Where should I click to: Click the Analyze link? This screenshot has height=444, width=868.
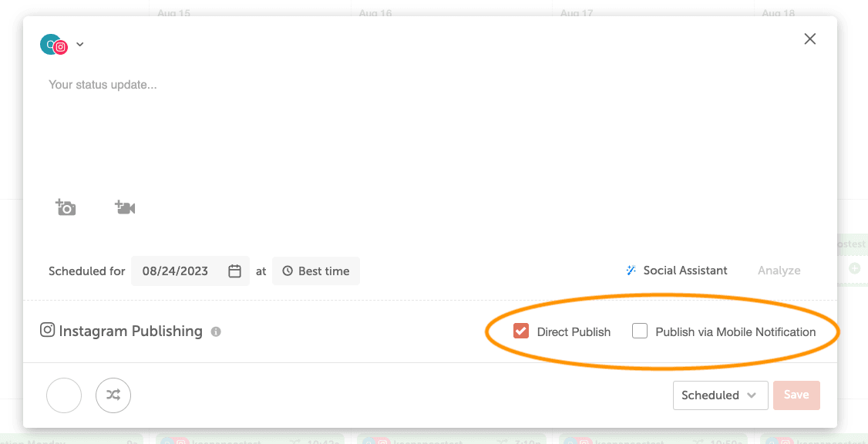pyautogui.click(x=779, y=271)
